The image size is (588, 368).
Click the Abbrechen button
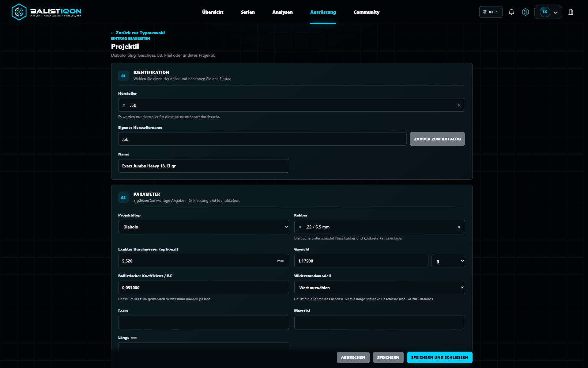pyautogui.click(x=353, y=357)
